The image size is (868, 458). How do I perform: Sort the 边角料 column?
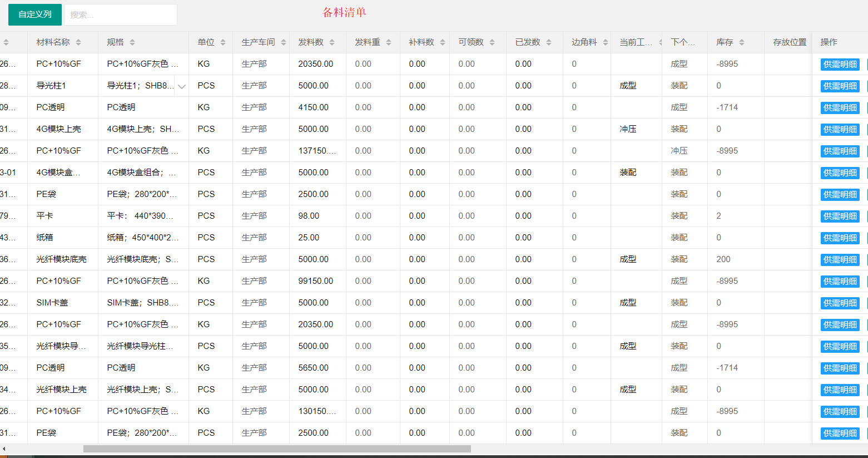[x=606, y=42]
